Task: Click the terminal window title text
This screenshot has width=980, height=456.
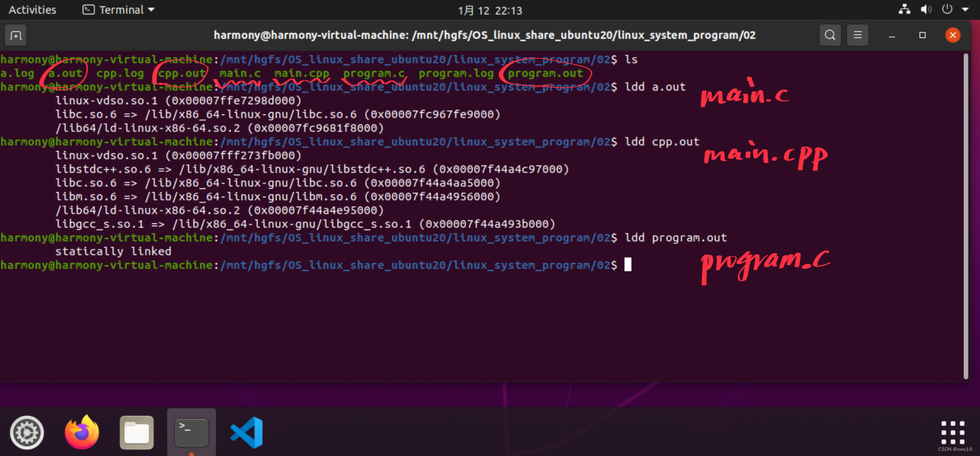Action: point(484,35)
